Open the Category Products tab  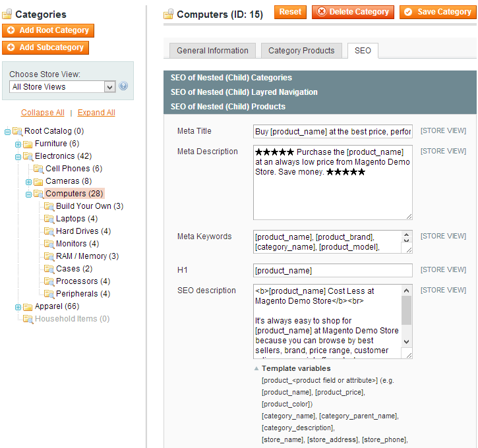click(301, 51)
